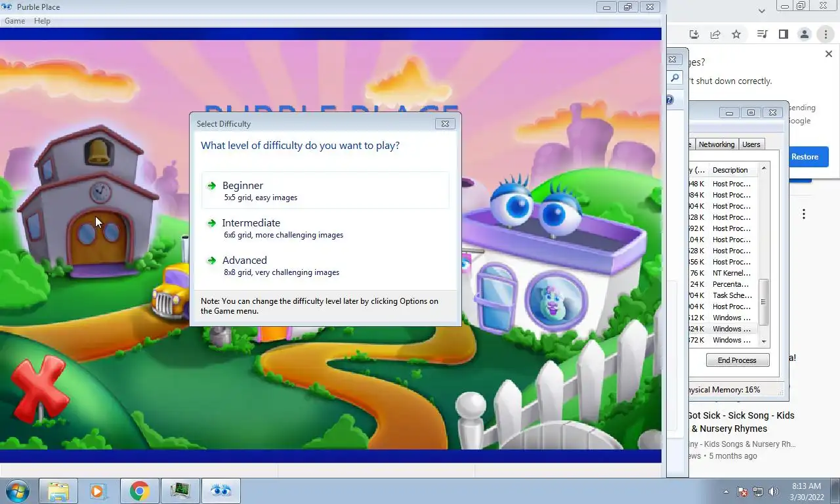
Task: Click search magnifier icon in background window
Action: 674,78
